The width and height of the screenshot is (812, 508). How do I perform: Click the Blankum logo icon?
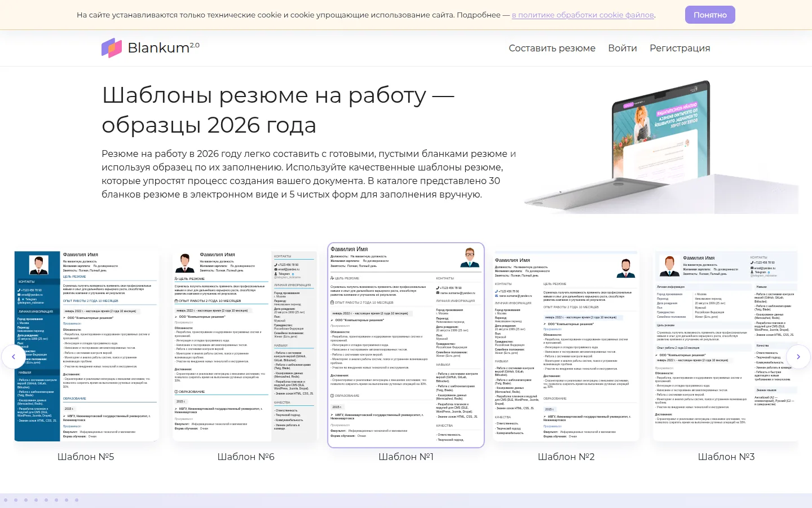[112, 48]
